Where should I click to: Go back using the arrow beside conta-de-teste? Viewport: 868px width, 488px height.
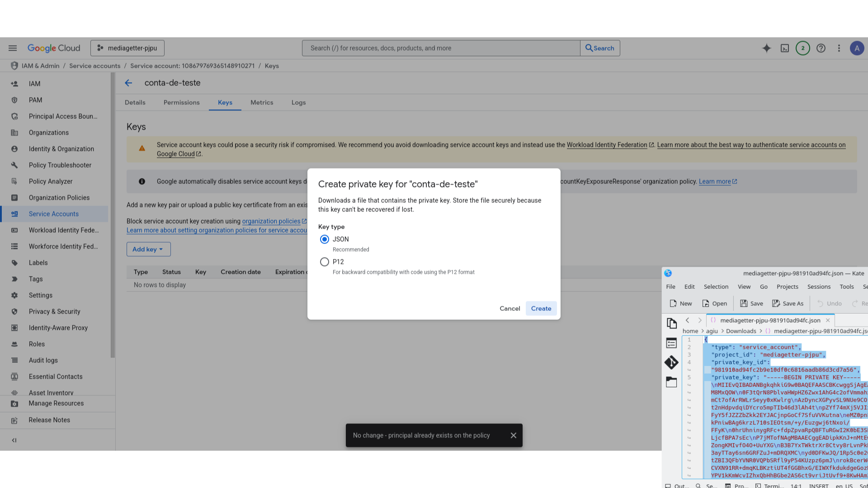(128, 83)
